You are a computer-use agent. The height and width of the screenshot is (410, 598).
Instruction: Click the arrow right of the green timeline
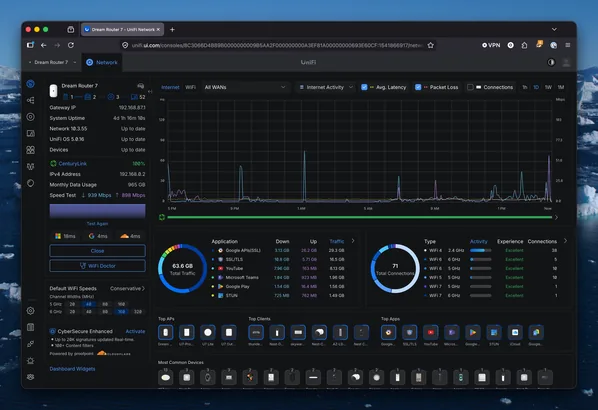556,217
